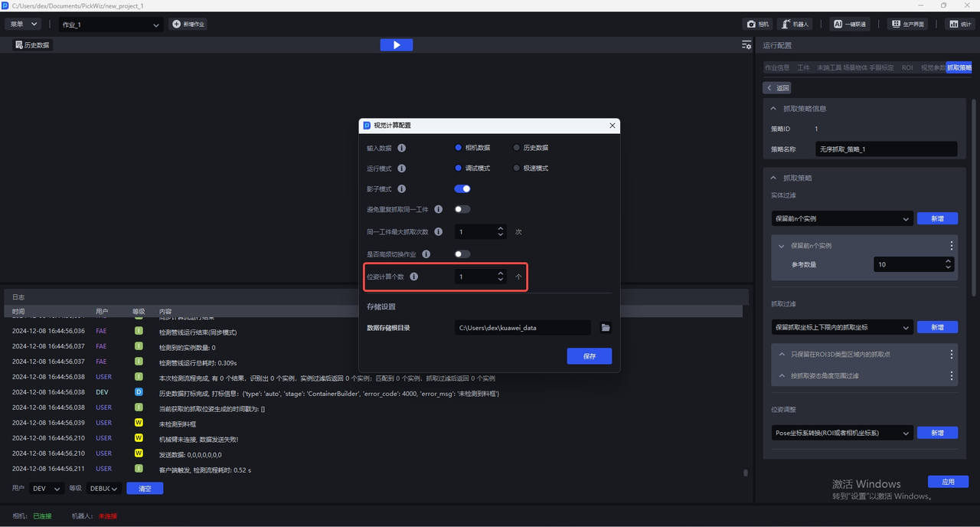Open the 生产界面 production view

coord(907,25)
